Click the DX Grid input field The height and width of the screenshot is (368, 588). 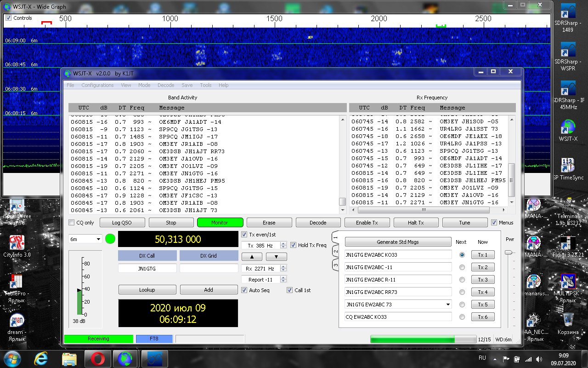click(209, 268)
